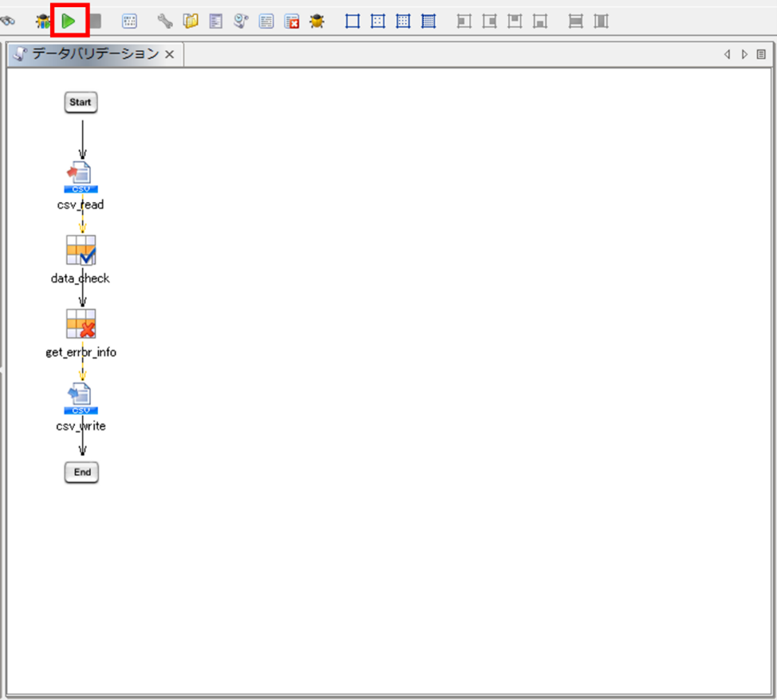Click the Start node in the flow
The width and height of the screenshot is (777, 700).
click(x=81, y=102)
